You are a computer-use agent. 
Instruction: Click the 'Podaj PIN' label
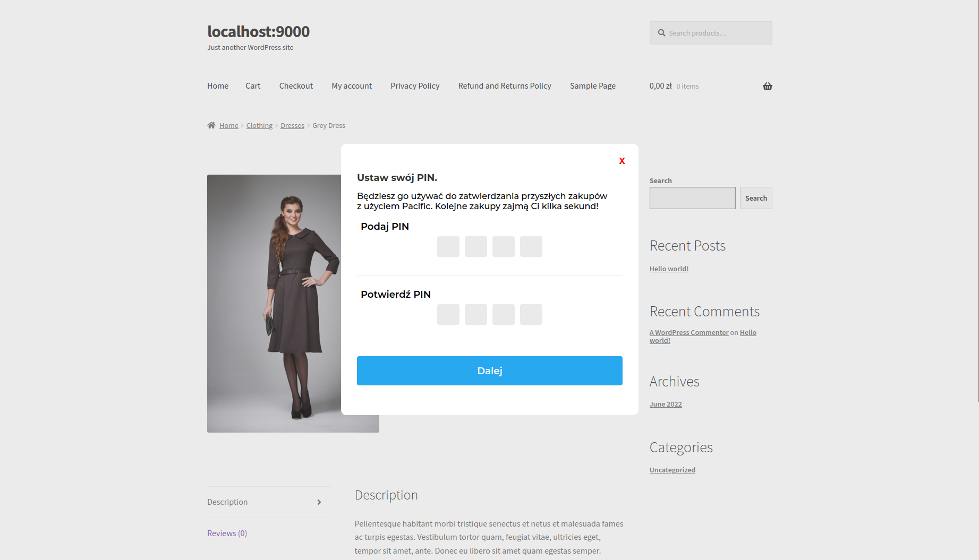click(x=385, y=227)
